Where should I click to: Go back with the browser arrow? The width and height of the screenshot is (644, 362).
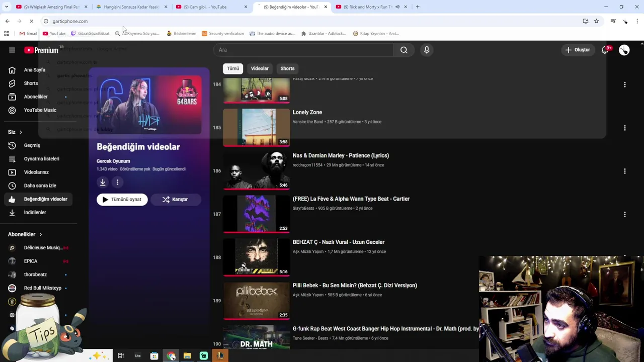point(7,21)
